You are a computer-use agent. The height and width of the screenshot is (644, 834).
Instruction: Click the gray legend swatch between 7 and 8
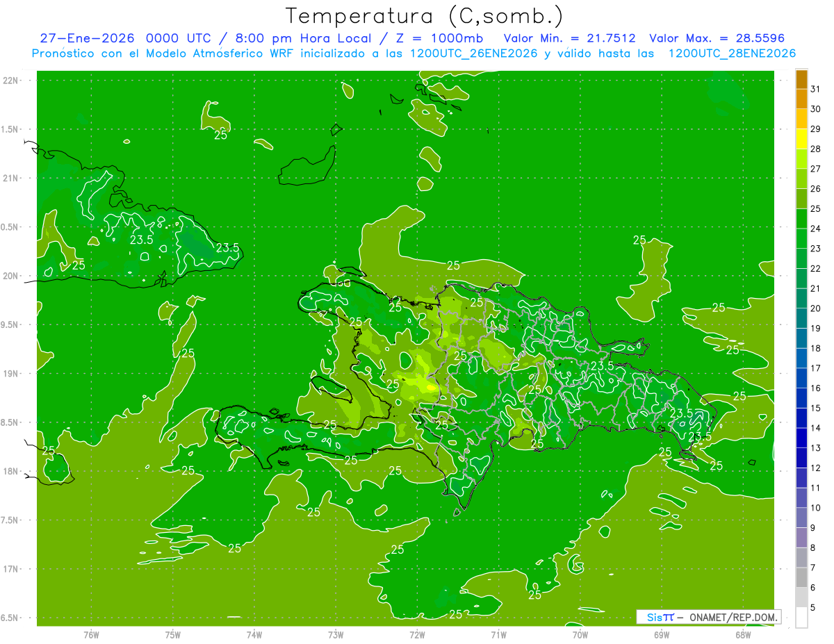click(x=801, y=558)
